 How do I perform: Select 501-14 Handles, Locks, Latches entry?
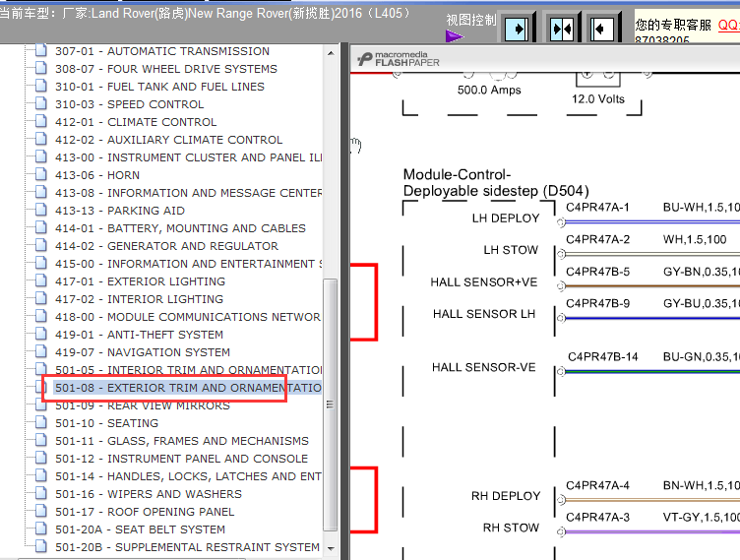pyautogui.click(x=188, y=476)
